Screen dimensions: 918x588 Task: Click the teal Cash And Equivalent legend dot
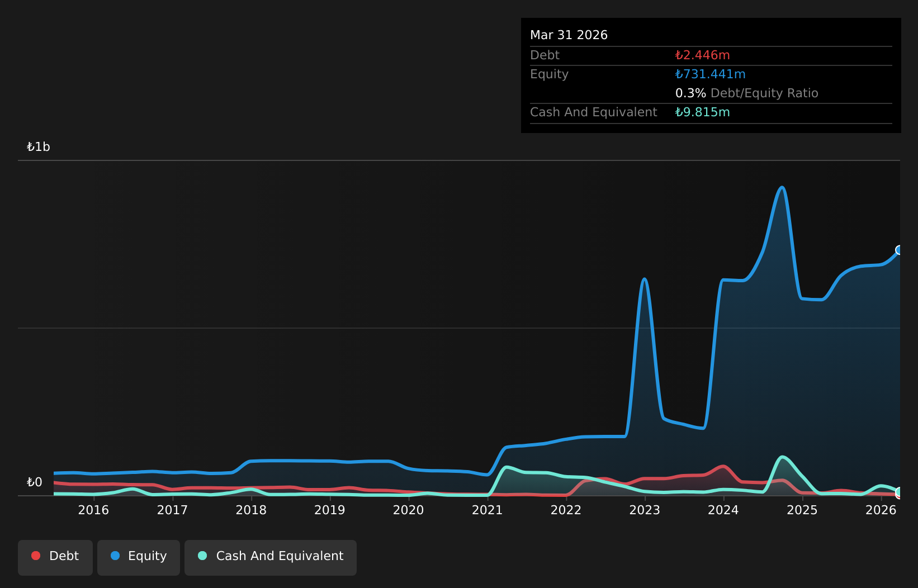coord(202,556)
